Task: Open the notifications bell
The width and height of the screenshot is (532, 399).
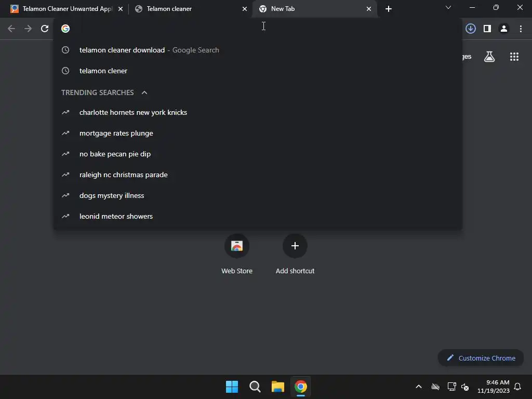Action: click(x=517, y=387)
